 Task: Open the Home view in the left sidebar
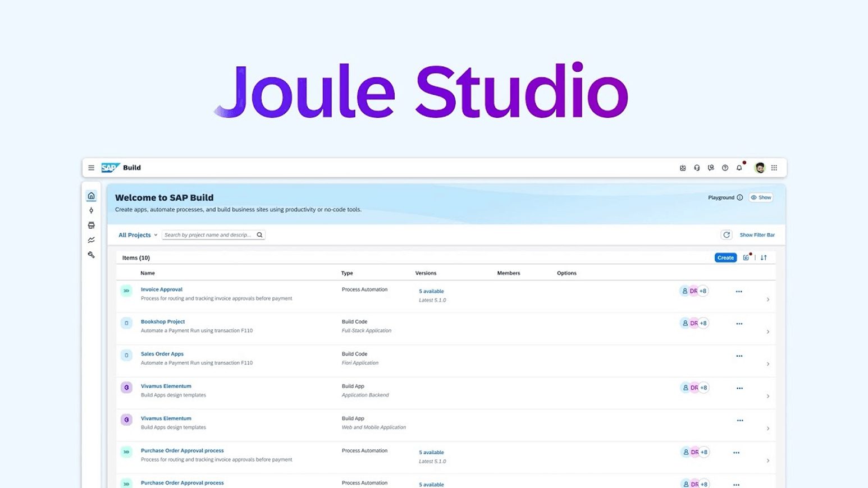[91, 196]
